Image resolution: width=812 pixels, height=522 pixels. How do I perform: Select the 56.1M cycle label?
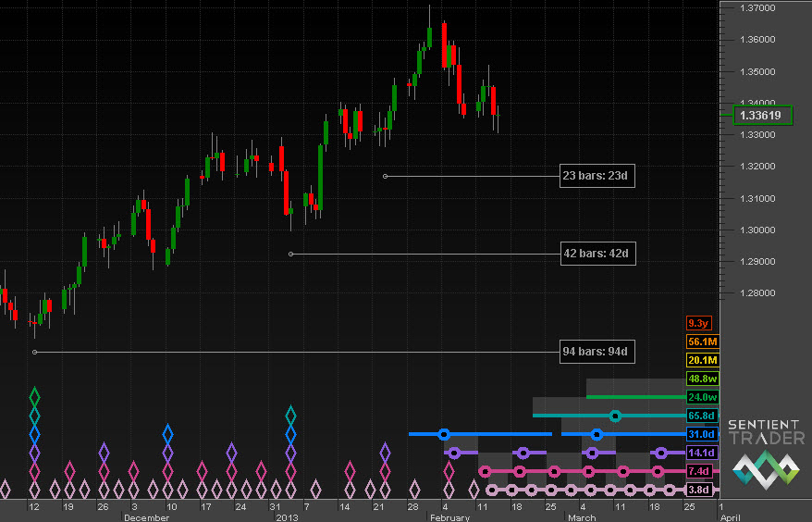(x=701, y=342)
